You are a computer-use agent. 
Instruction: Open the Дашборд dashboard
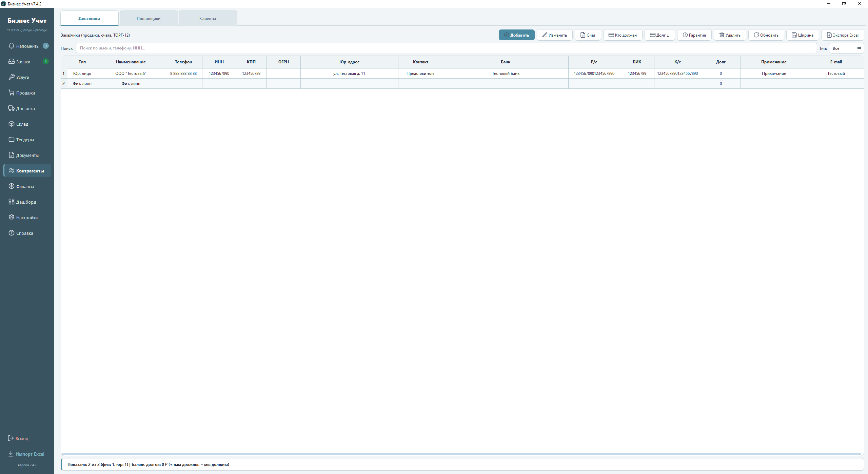(x=27, y=202)
